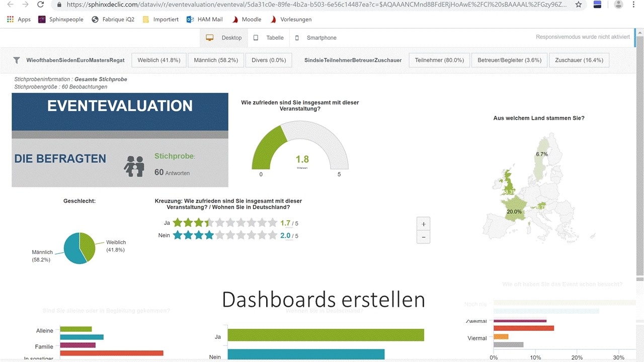Zoom in the map with plus button
The height and width of the screenshot is (362, 644).
click(x=424, y=224)
